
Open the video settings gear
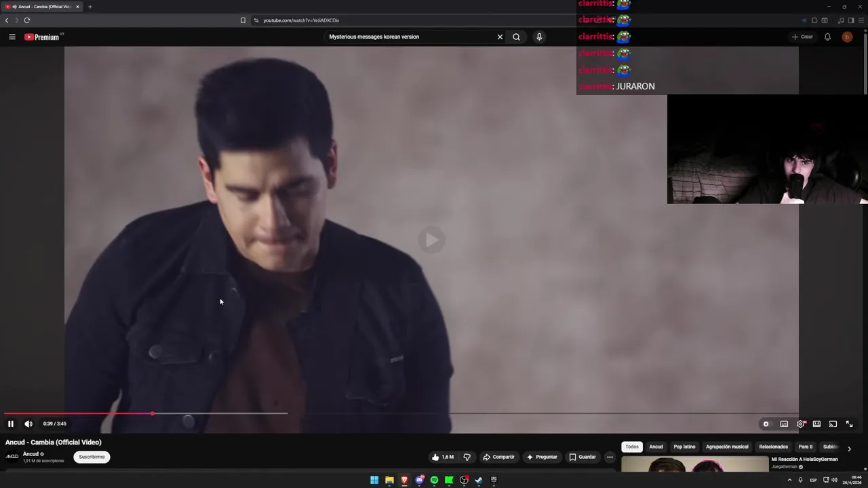(x=801, y=424)
